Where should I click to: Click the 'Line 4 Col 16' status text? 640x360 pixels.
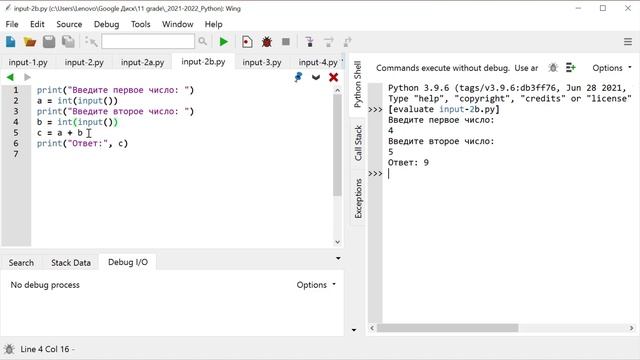44,349
